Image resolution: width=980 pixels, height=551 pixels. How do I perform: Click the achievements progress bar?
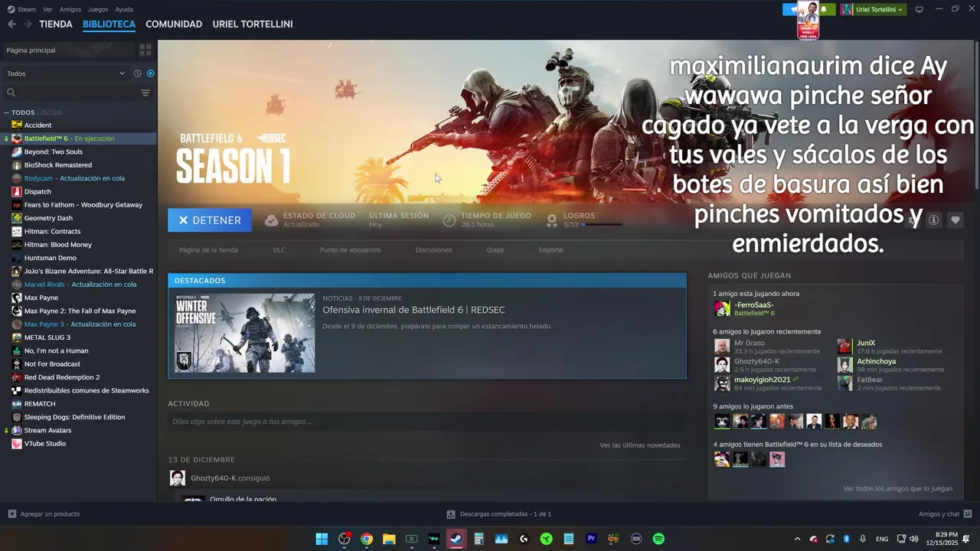click(x=602, y=225)
